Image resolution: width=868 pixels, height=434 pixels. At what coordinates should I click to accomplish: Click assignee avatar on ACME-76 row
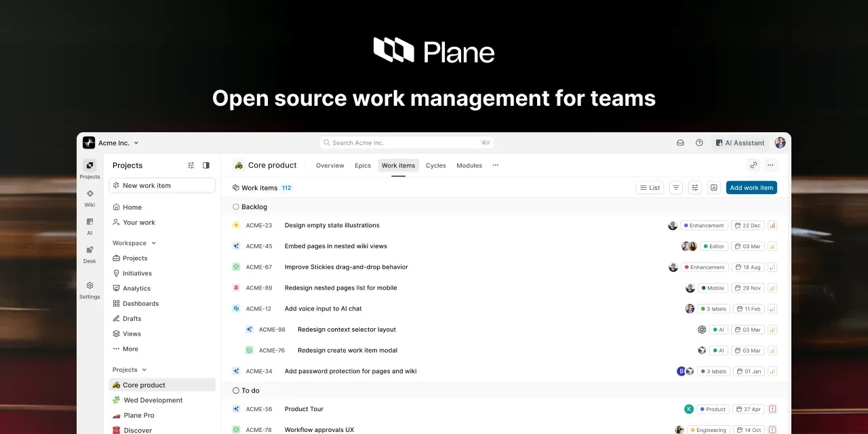[702, 351]
